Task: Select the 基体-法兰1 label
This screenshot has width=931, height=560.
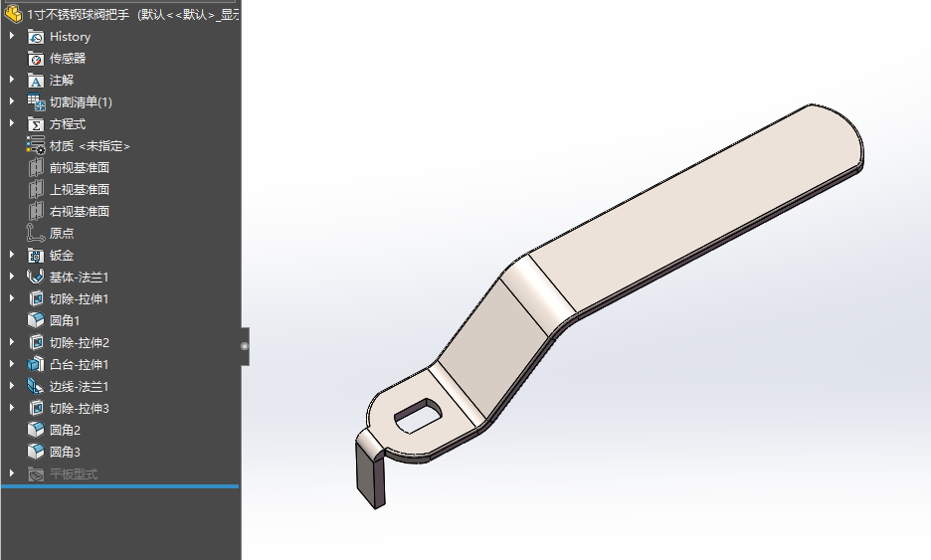Action: (x=79, y=278)
